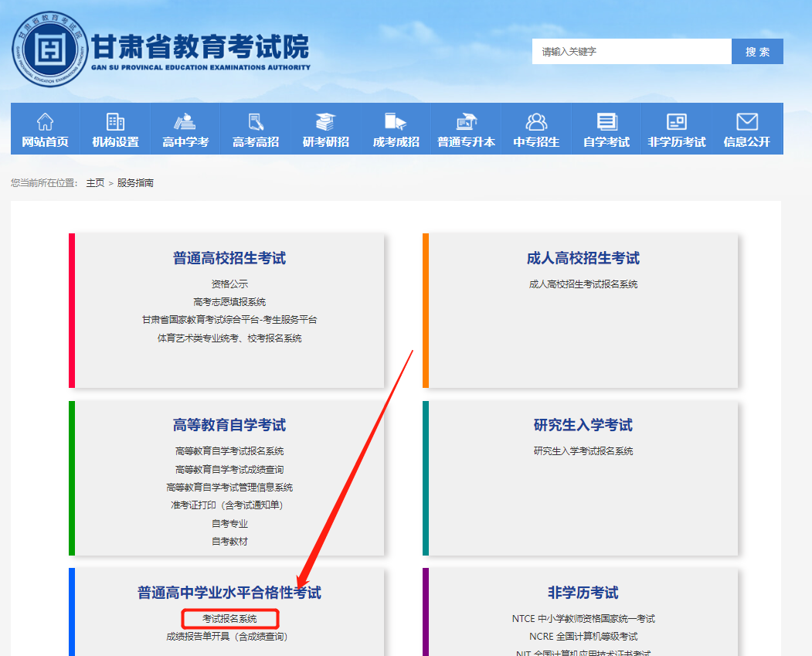The width and height of the screenshot is (812, 656).
Task: Open the 机构设置 building icon
Action: (x=115, y=122)
